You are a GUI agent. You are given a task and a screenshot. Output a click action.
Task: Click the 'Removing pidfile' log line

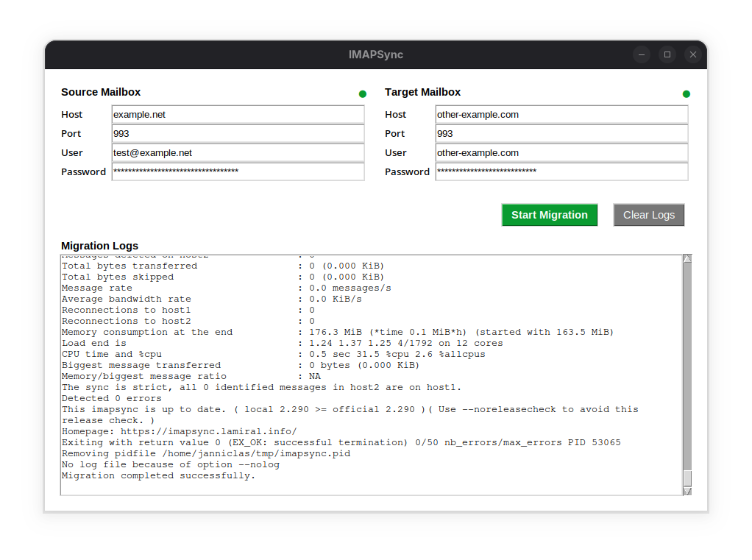[x=206, y=453]
